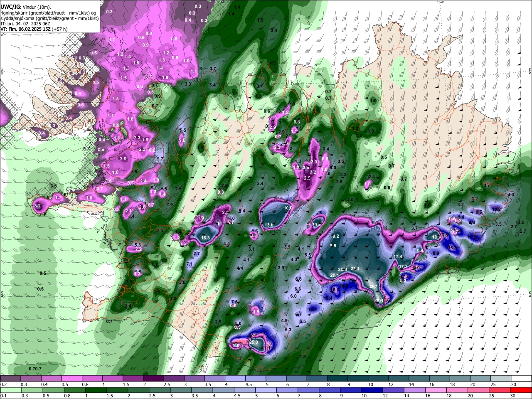Image resolution: width=532 pixels, height=399 pixels.
Task: Select the 'VT: Fim. 06.02.2025 15Z (+57 h)' line
Action: 34,29
